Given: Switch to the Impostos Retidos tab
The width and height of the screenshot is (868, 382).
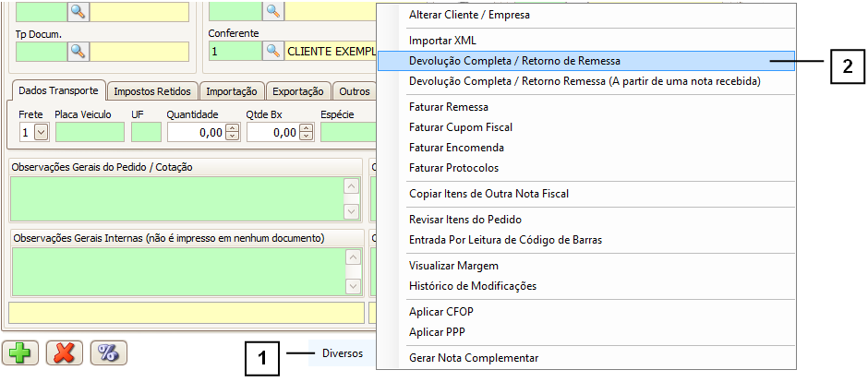Looking at the screenshot, I should (151, 91).
